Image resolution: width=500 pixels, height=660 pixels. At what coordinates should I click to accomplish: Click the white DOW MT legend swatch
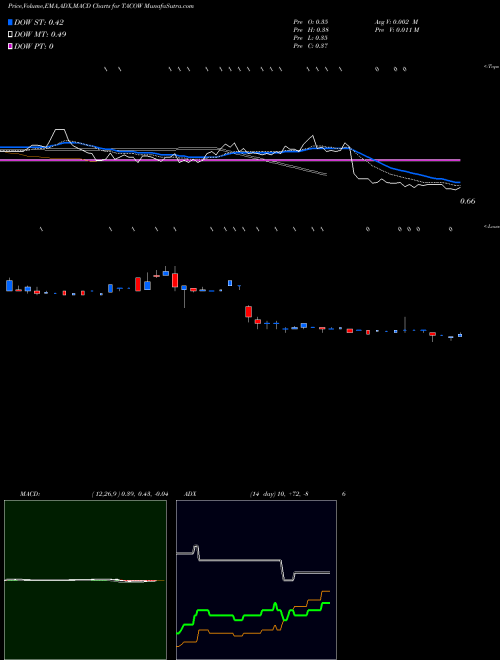11,35
